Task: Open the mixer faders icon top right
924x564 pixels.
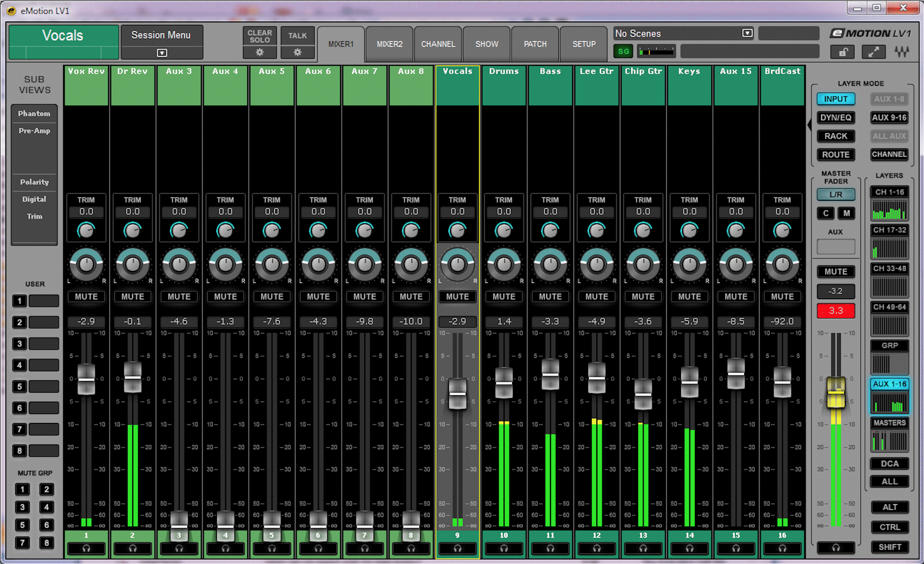Action: (x=902, y=52)
